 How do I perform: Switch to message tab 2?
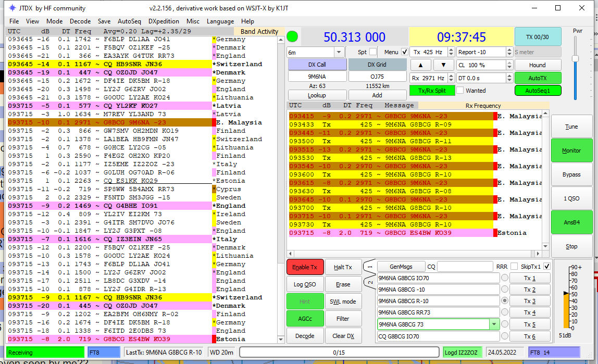[x=369, y=282]
